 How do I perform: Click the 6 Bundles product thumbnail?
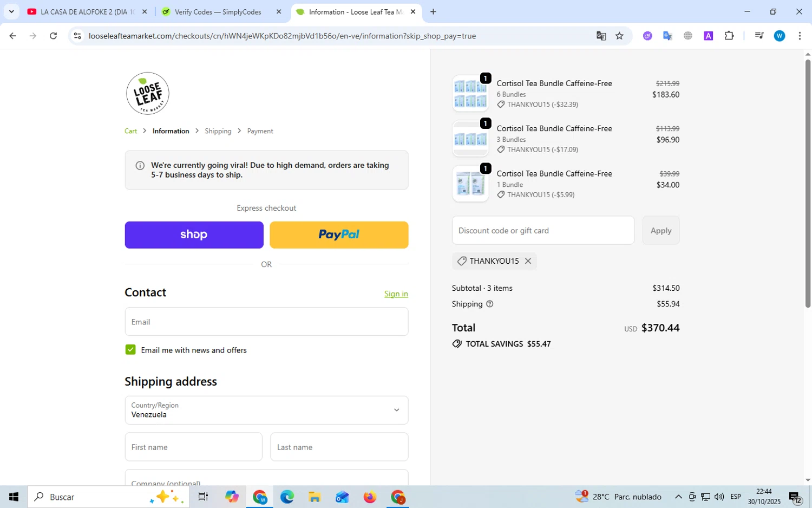pos(470,93)
